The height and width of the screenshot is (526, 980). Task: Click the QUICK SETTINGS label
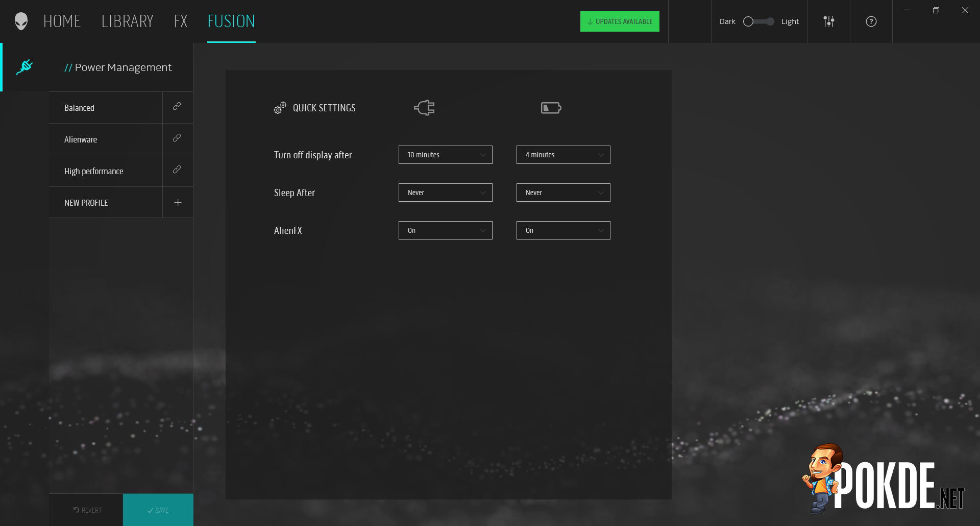pos(324,108)
